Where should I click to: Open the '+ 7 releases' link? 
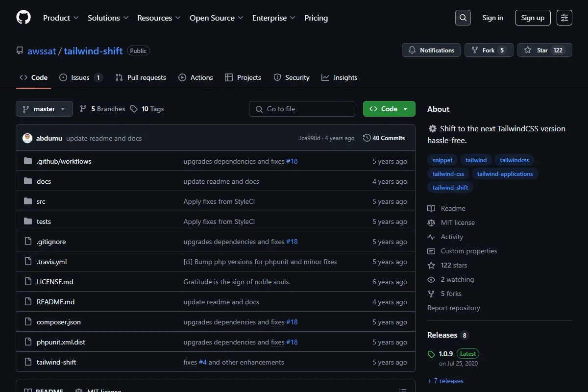[x=445, y=381]
